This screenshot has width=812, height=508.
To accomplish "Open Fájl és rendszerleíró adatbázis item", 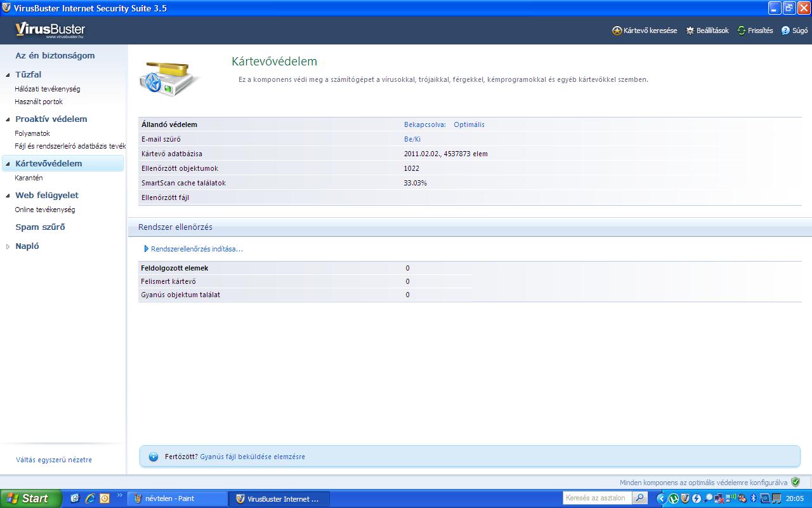I will click(x=70, y=146).
